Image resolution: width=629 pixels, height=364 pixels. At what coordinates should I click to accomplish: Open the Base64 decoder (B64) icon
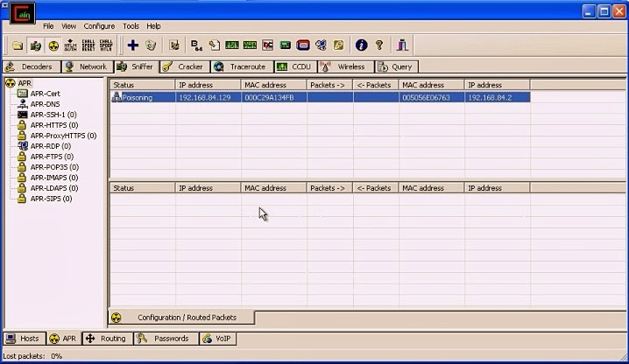pos(196,45)
